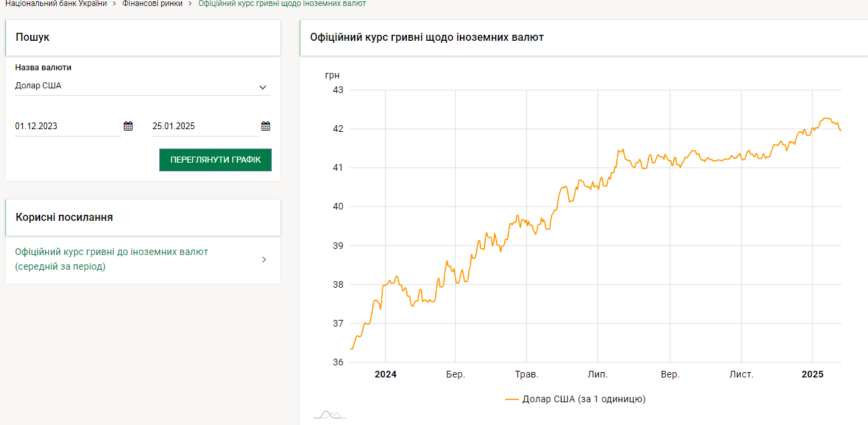Screen dimensions: 868x425
Task: Go to Національний банк України breadcrumb
Action: tap(56, 4)
